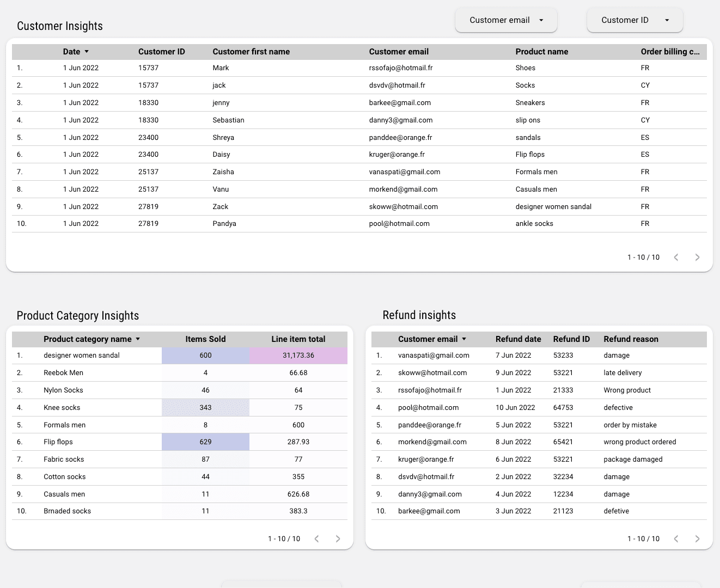Click the next page arrow in Product Category Insights
This screenshot has width=720, height=588.
338,538
